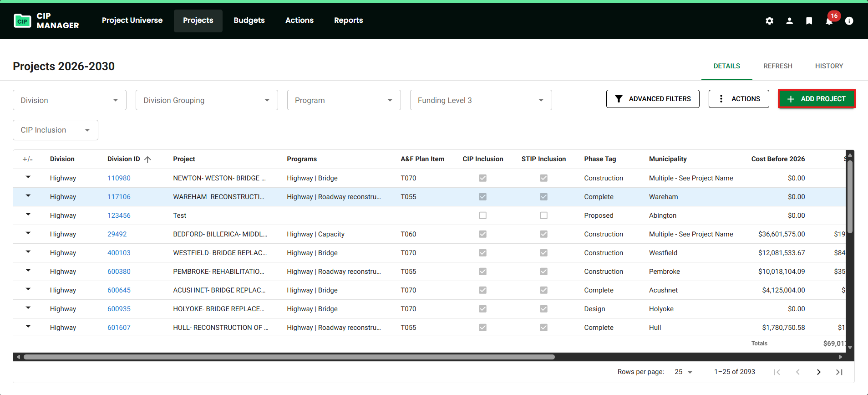The height and width of the screenshot is (395, 868).
Task: Open the Budgets menu
Action: (249, 21)
